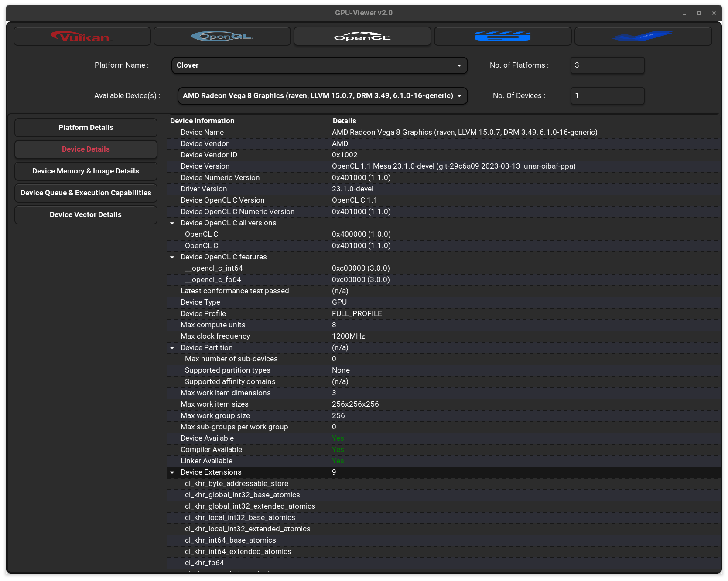728x581 pixels.
Task: Click the Device Details button
Action: [x=86, y=149]
